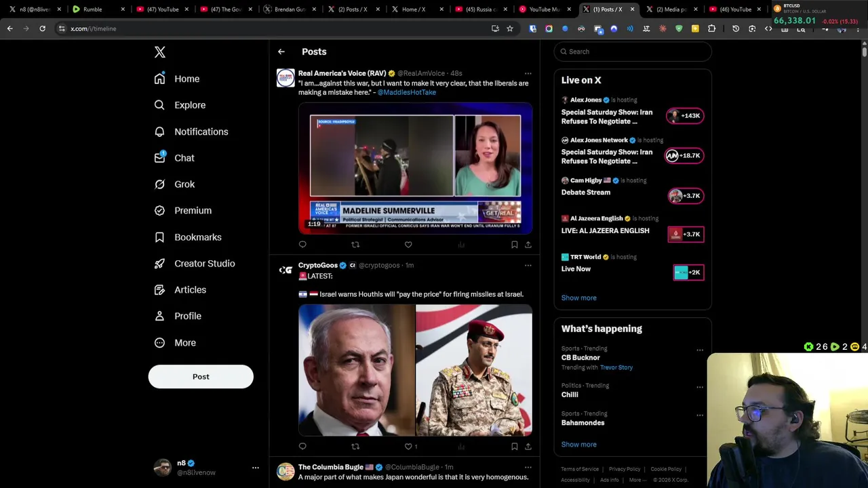This screenshot has height=488, width=868.
Task: Open Creator Studio
Action: coord(194,264)
